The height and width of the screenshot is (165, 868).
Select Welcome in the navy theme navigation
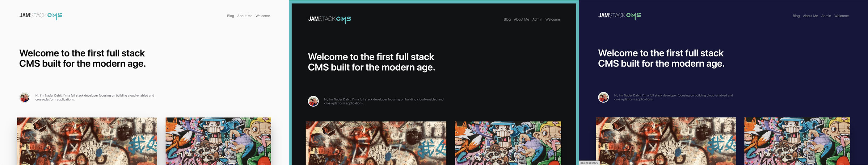pos(841,16)
